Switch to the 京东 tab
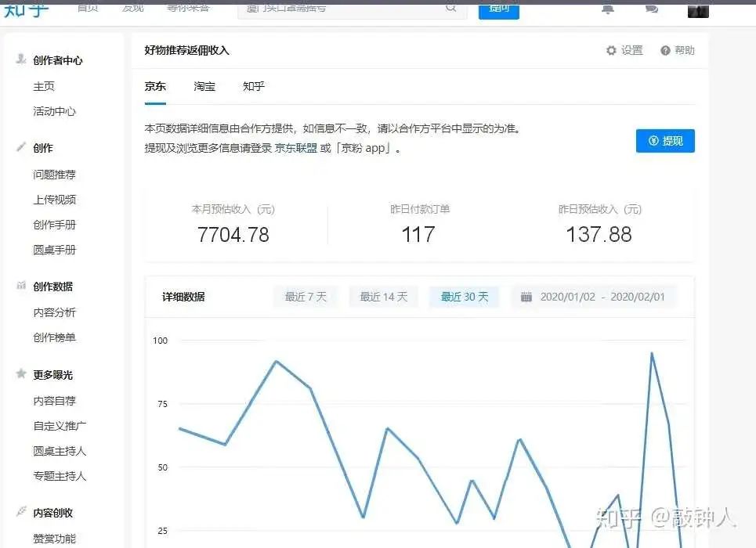The image size is (756, 548). [x=155, y=86]
